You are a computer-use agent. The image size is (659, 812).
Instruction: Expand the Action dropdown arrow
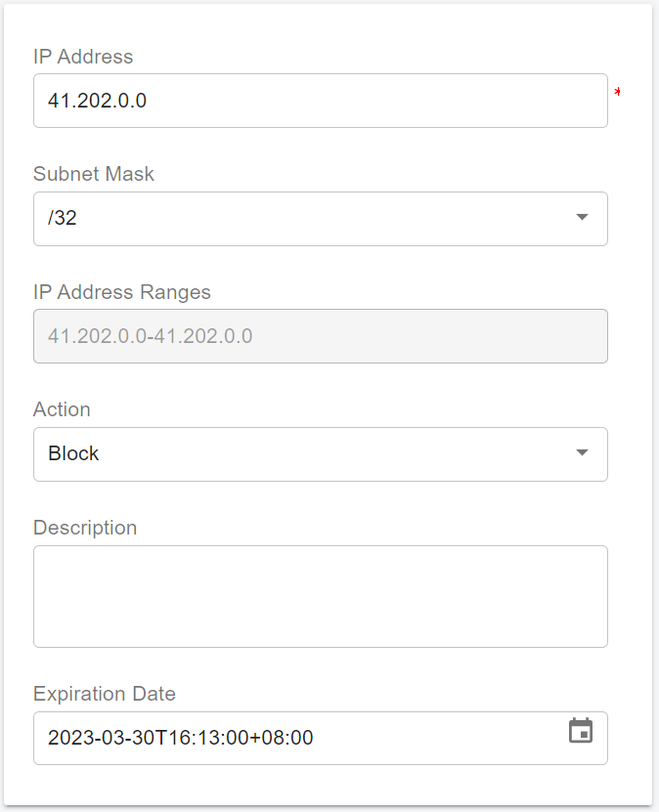pyautogui.click(x=582, y=452)
